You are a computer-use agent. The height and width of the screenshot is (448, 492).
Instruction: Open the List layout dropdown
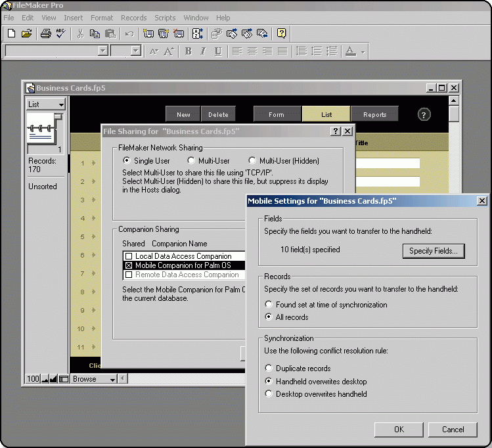coord(45,104)
